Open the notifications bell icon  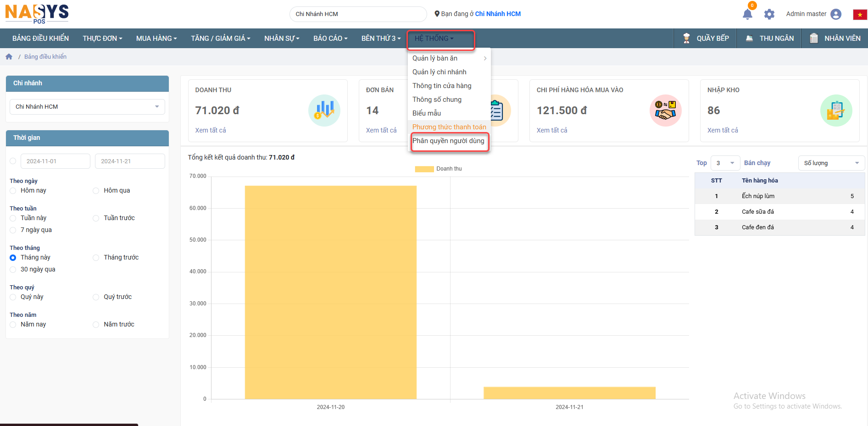click(x=747, y=14)
